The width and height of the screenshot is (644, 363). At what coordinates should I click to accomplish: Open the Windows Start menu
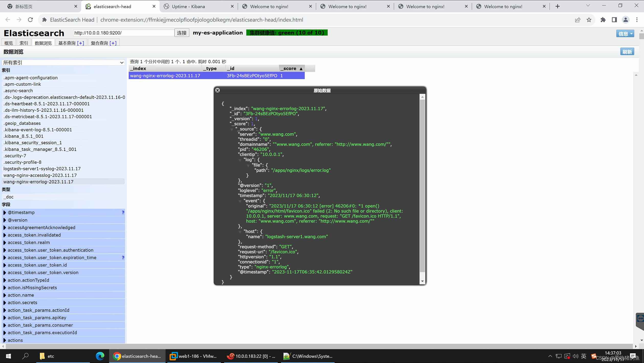click(8, 356)
